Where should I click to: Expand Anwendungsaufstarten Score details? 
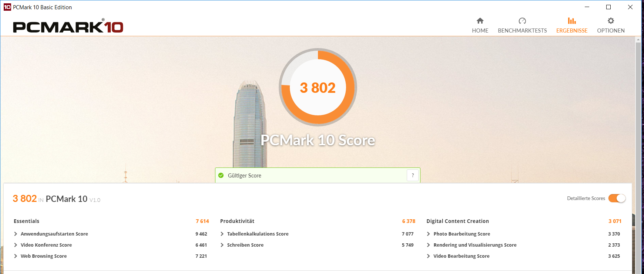(x=16, y=234)
